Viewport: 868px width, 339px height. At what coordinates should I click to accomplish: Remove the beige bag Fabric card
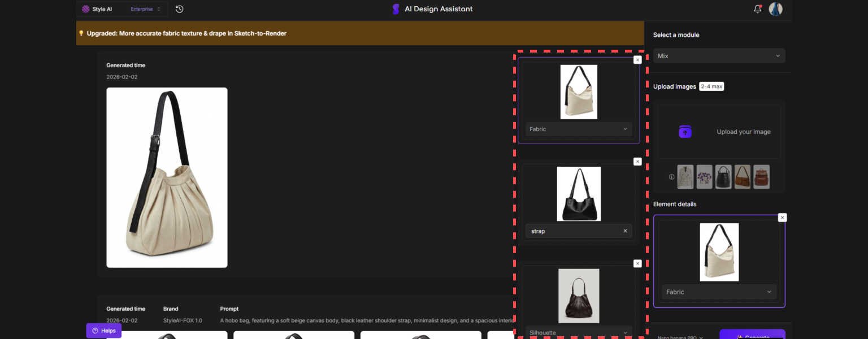pyautogui.click(x=637, y=60)
